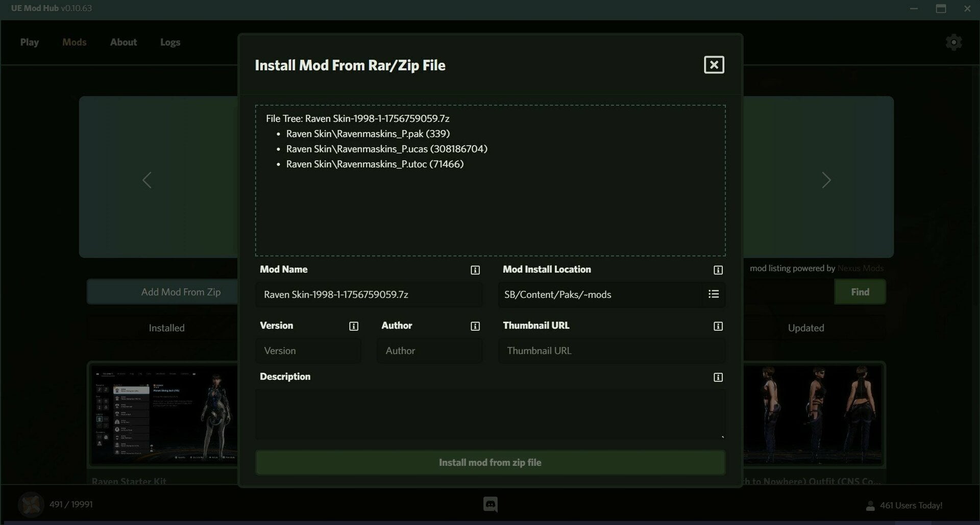Open the Mods tab
The height and width of the screenshot is (525, 980).
(x=75, y=42)
